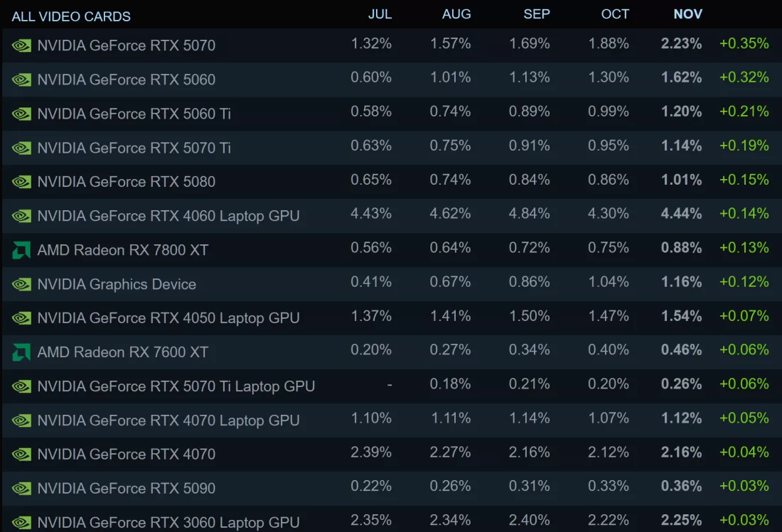Image resolution: width=782 pixels, height=532 pixels.
Task: Open the NVIDIA GeForce RTX 3060 Laptop GPU row
Action: pos(391,519)
